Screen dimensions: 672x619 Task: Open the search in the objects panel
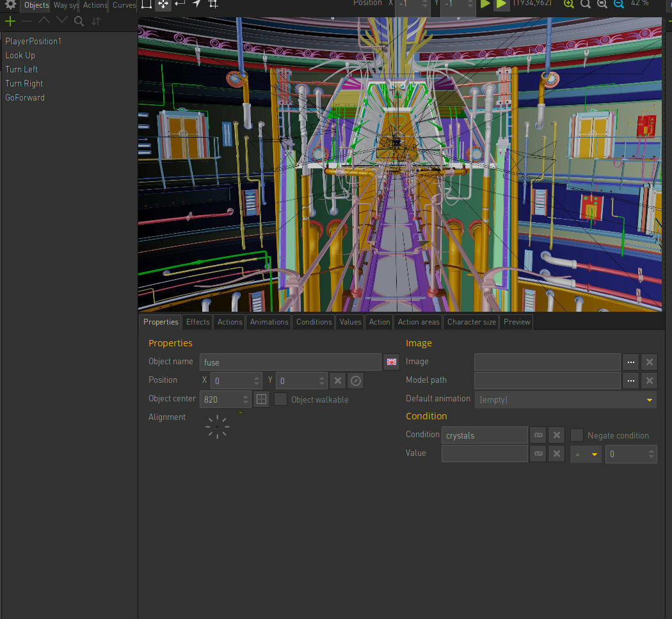[79, 21]
